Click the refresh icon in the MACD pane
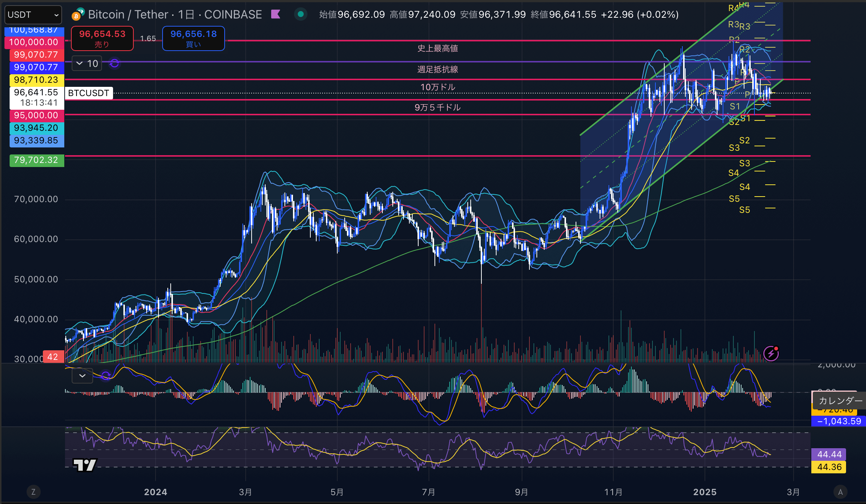 106,376
